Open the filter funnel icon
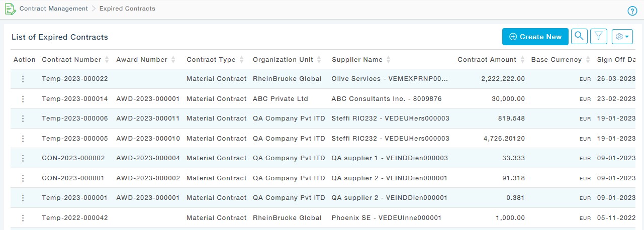Viewport: 644px width, 230px height. (x=598, y=36)
